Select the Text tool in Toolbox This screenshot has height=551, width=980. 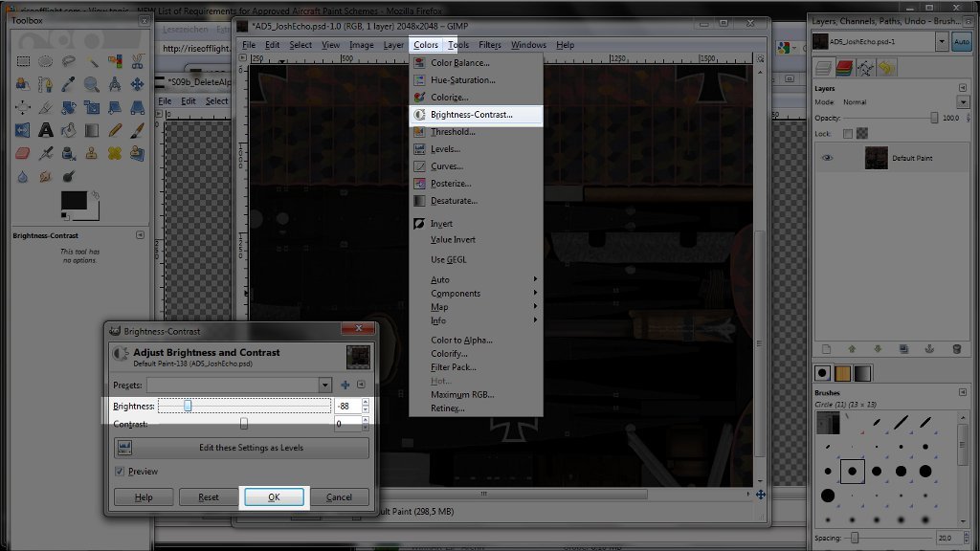pos(46,130)
